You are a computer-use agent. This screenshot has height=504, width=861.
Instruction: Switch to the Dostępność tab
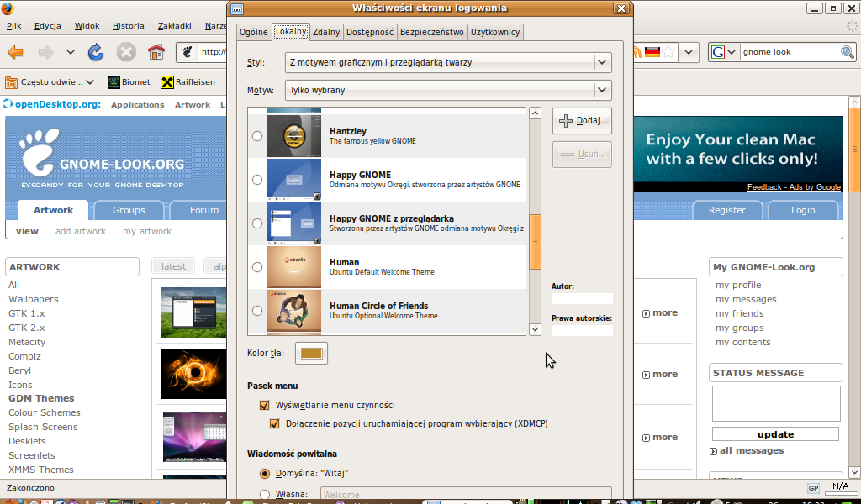pos(370,32)
